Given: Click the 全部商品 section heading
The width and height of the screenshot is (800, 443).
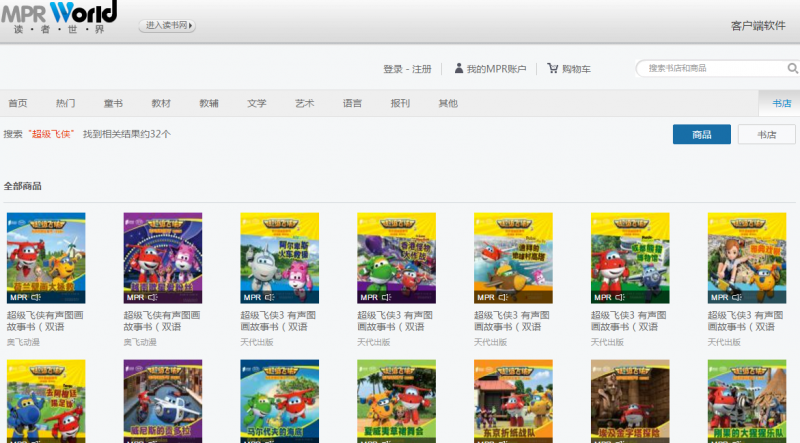Looking at the screenshot, I should [22, 186].
